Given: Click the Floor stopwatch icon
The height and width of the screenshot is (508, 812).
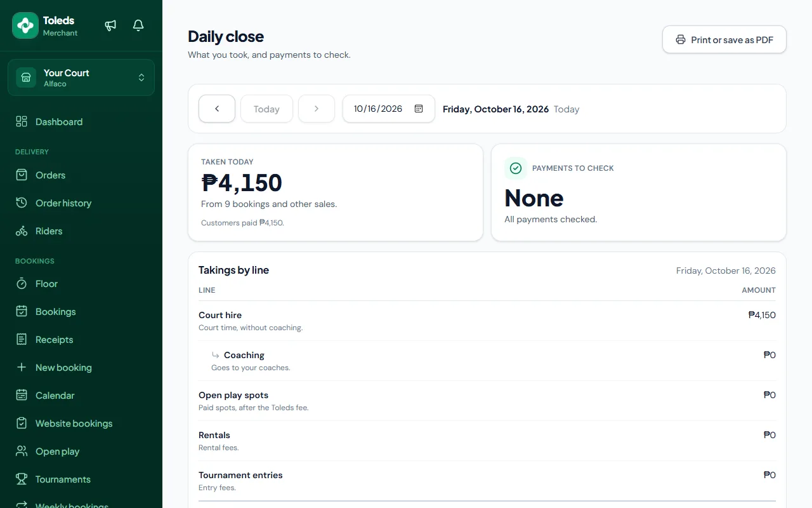Looking at the screenshot, I should pos(22,284).
